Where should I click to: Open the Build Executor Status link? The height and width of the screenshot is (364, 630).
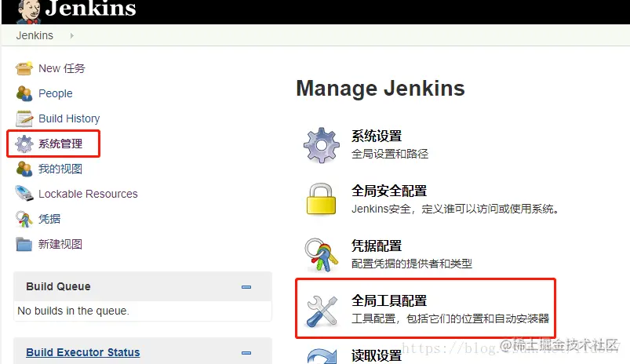[82, 352]
